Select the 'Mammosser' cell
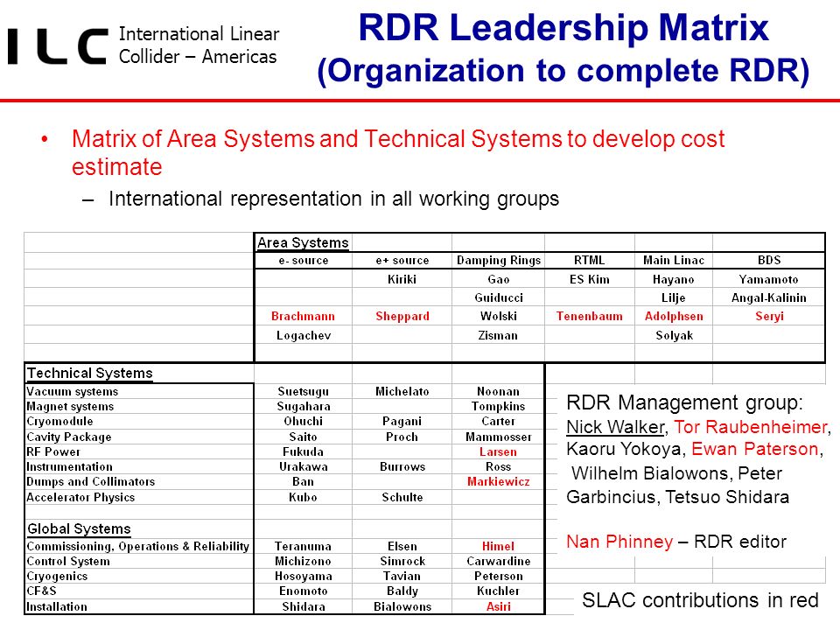The width and height of the screenshot is (840, 630). [x=499, y=437]
